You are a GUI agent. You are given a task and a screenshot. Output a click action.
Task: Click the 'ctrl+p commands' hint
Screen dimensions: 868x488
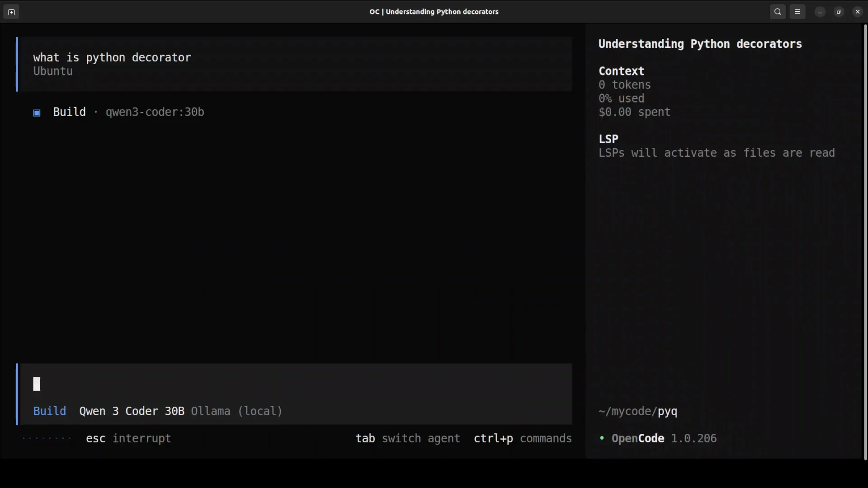[x=523, y=438]
